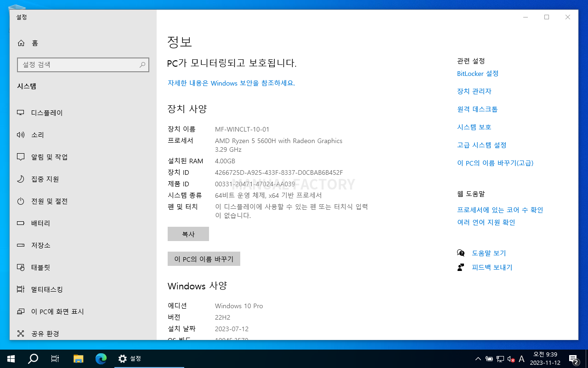Open Sound (소리) settings icon
This screenshot has height=368, width=588.
[x=21, y=135]
